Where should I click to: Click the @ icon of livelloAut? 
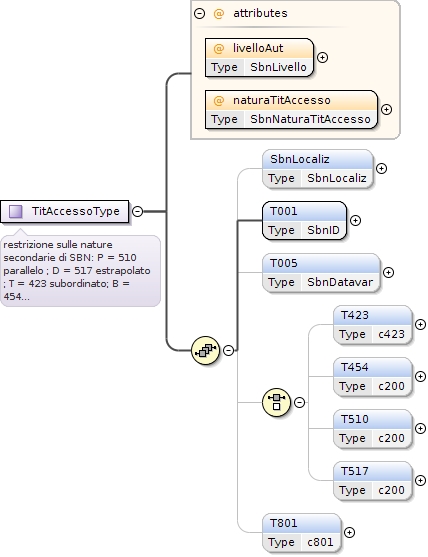pyautogui.click(x=218, y=48)
